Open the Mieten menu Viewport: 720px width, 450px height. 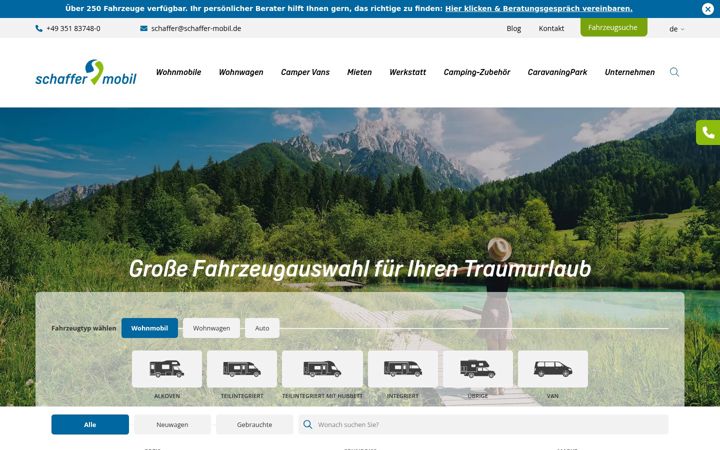[x=360, y=72]
